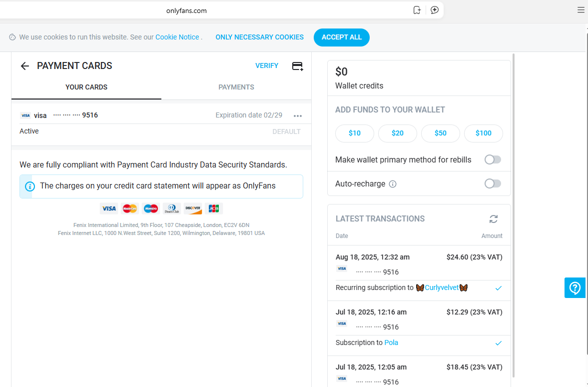Open the Pola profile link
Screen dimensions: 588x387
click(391, 342)
